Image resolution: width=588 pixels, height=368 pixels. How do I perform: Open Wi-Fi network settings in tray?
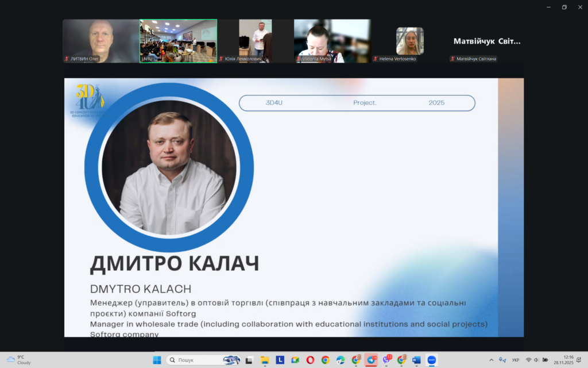click(528, 360)
